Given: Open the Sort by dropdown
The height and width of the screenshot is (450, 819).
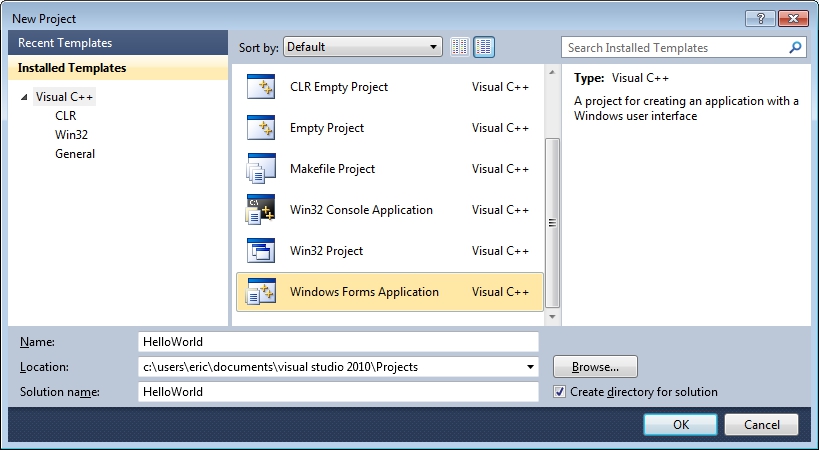Looking at the screenshot, I should click(x=362, y=47).
